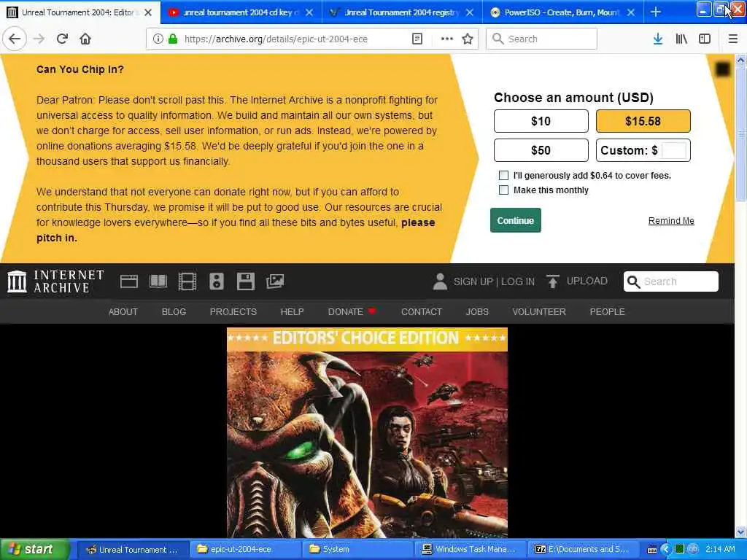Click the custom donation amount field
This screenshot has width=747, height=560.
(x=673, y=150)
